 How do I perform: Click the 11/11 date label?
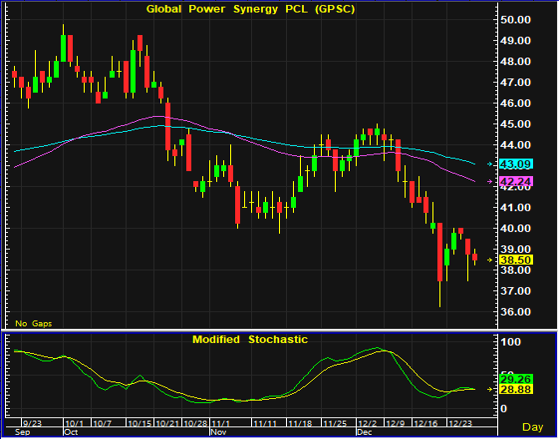265,423
